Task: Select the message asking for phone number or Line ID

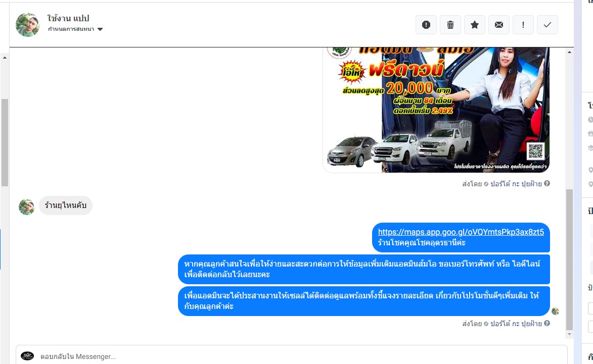Action: point(364,269)
